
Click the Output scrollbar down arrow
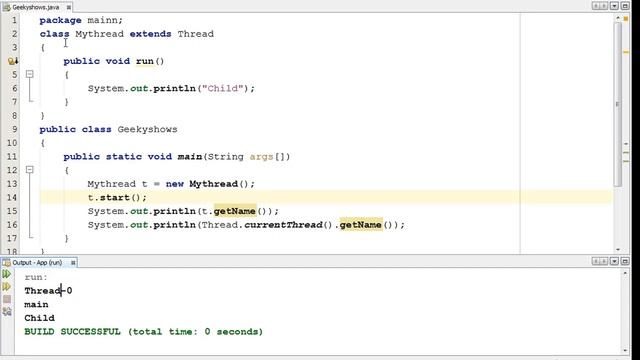[x=625, y=351]
